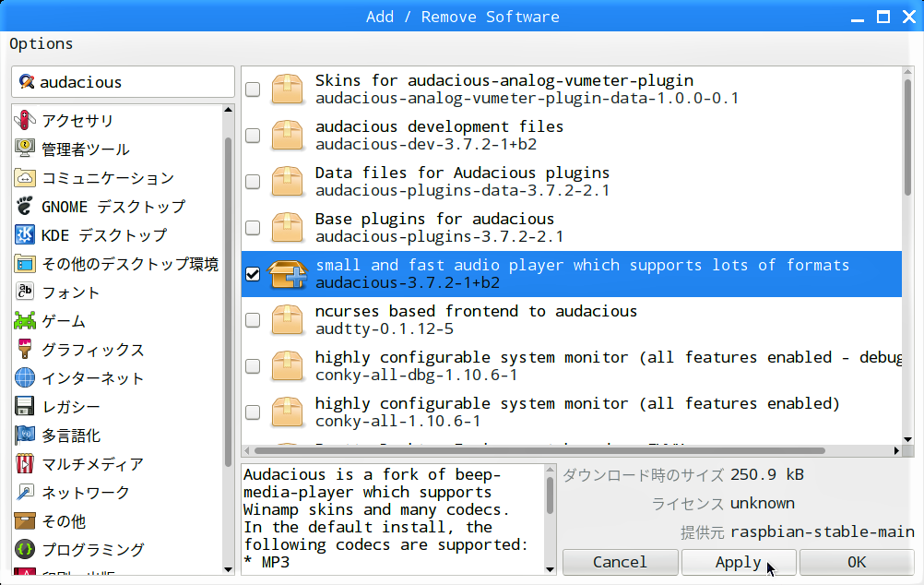Click the install-marked icon of audacious-3.7.2-1+b2
Screen dimensions: 924x585
(x=287, y=274)
